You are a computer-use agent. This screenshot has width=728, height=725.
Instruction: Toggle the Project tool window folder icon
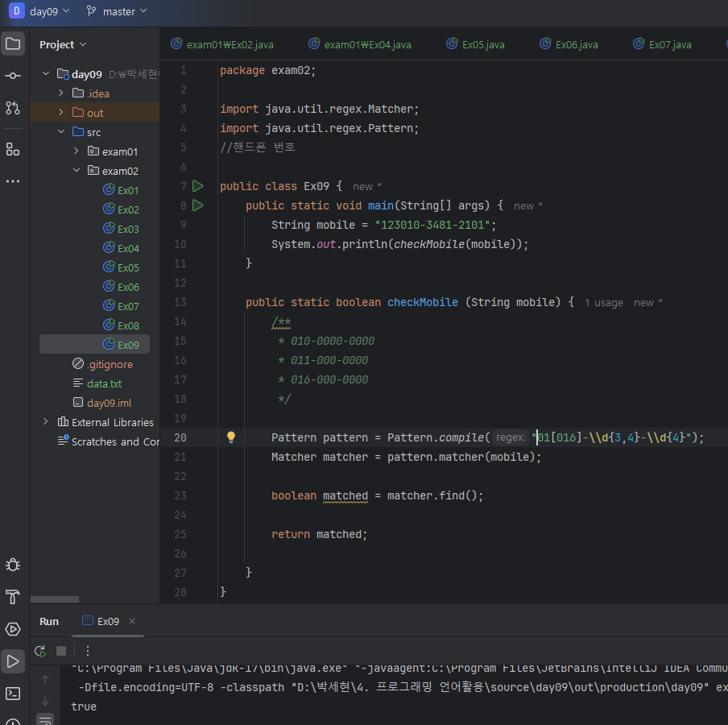[x=13, y=43]
